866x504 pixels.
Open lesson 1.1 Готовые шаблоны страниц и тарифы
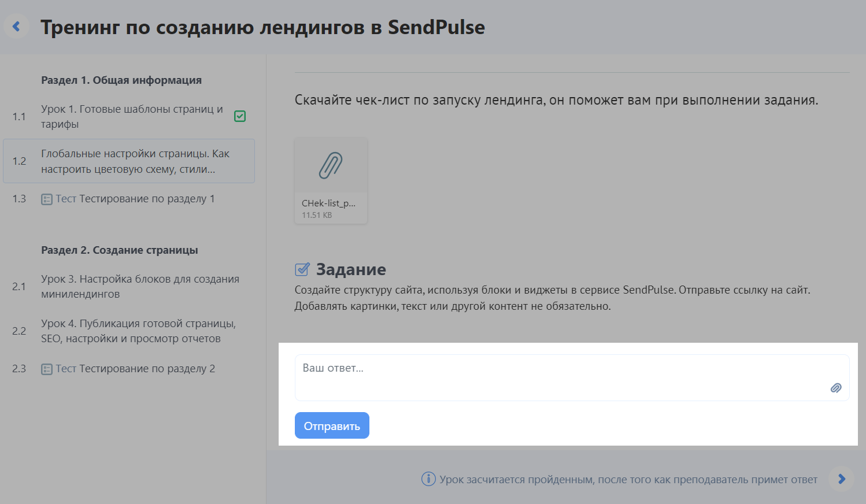pyautogui.click(x=128, y=116)
